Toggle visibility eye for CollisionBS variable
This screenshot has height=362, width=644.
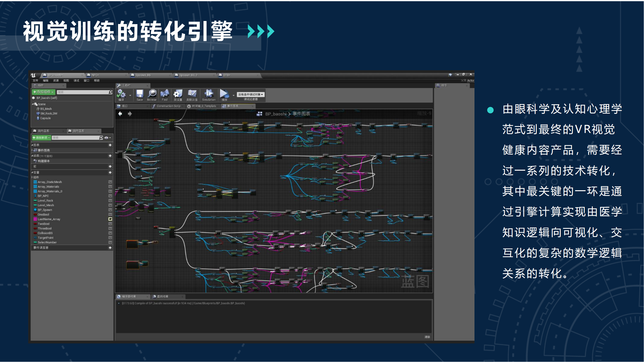[x=110, y=233]
